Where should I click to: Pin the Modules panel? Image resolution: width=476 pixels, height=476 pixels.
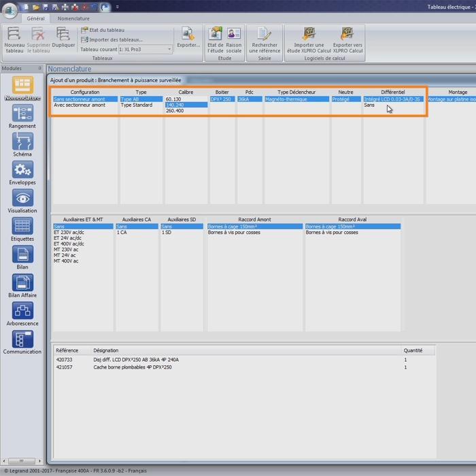pos(39,68)
